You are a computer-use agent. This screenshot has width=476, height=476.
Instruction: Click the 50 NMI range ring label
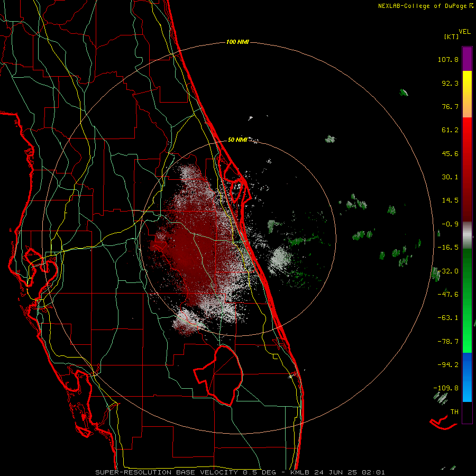(x=237, y=140)
